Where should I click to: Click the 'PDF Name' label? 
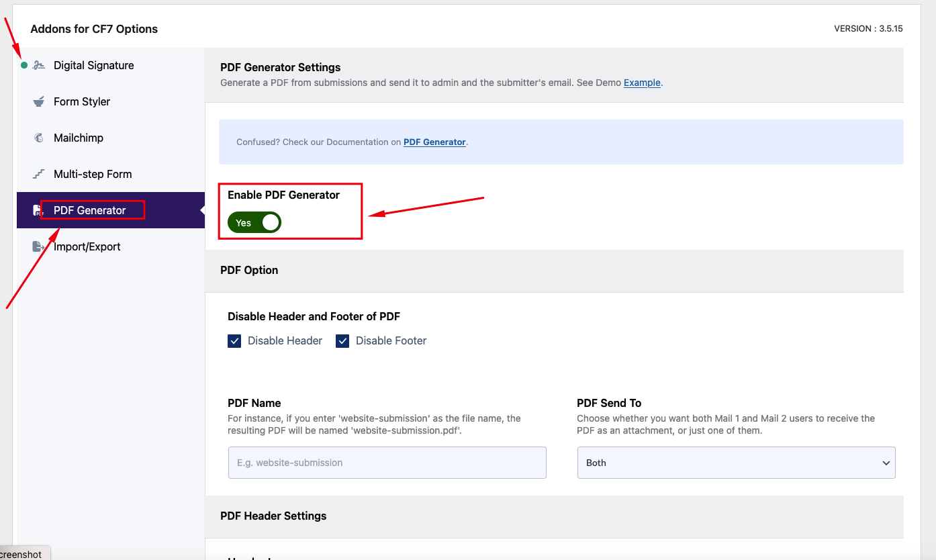click(x=254, y=403)
